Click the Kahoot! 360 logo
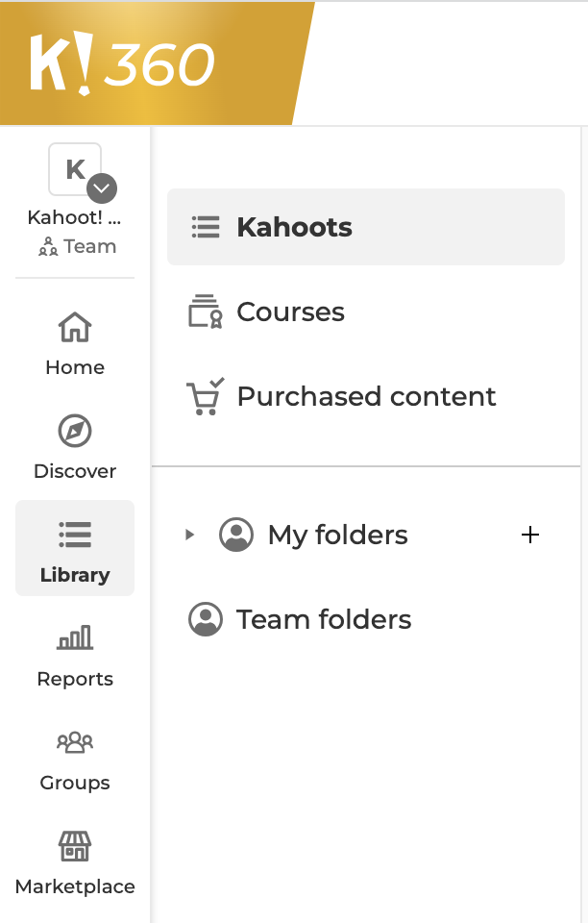Viewport: 588px width, 923px height. coord(122,63)
